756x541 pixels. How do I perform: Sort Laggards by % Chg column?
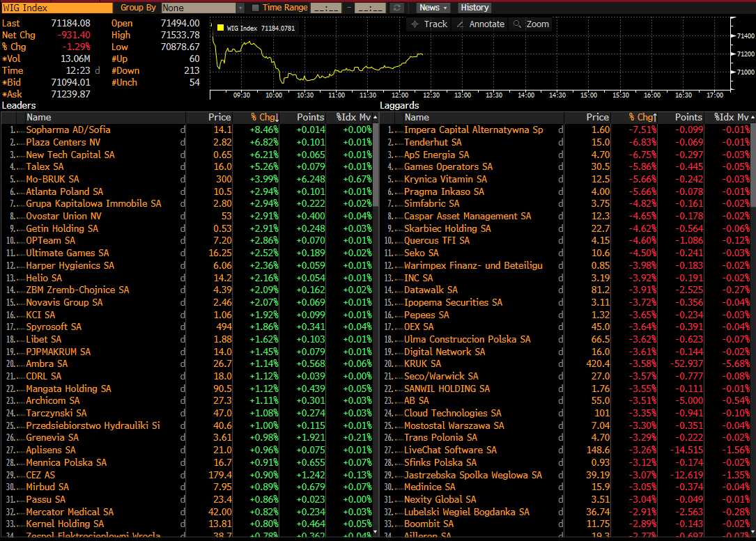click(x=642, y=118)
